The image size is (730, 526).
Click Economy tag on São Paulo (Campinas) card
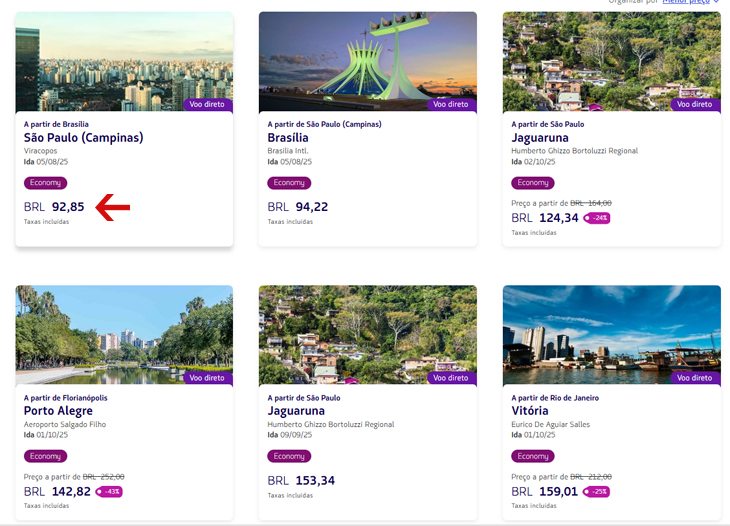pyautogui.click(x=46, y=183)
